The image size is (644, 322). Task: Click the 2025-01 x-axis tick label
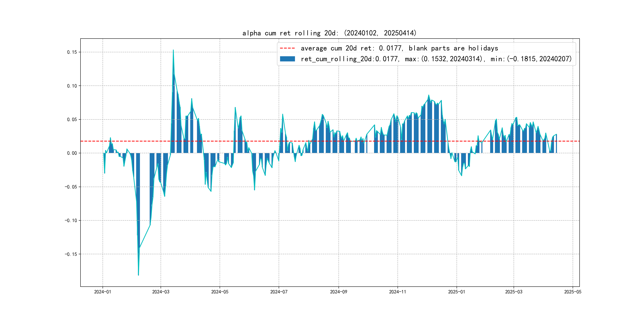[457, 292]
